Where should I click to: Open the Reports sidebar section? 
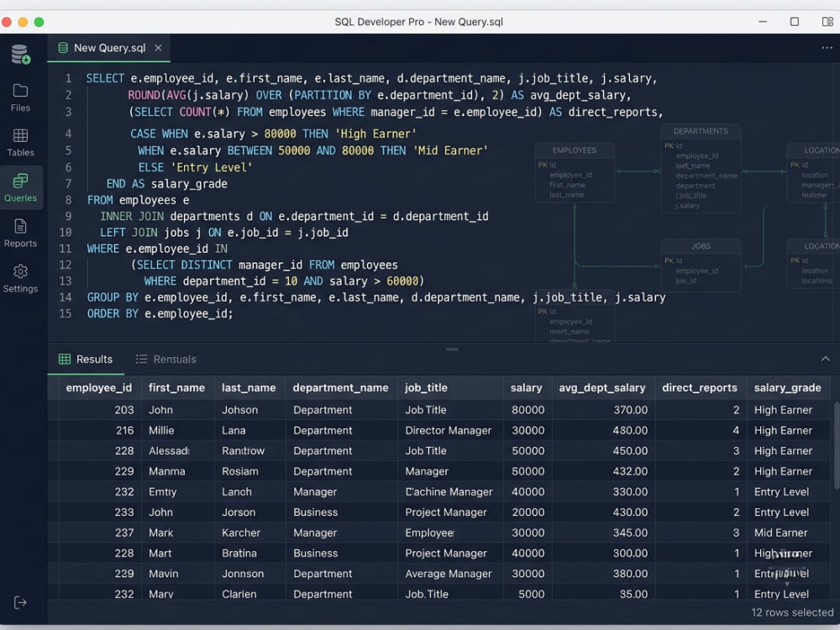(20, 233)
